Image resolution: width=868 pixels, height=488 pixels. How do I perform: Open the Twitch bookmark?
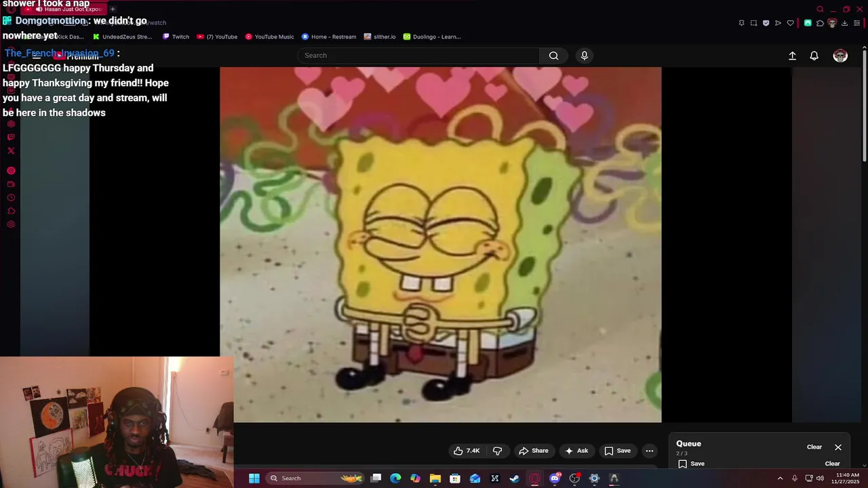click(x=176, y=37)
